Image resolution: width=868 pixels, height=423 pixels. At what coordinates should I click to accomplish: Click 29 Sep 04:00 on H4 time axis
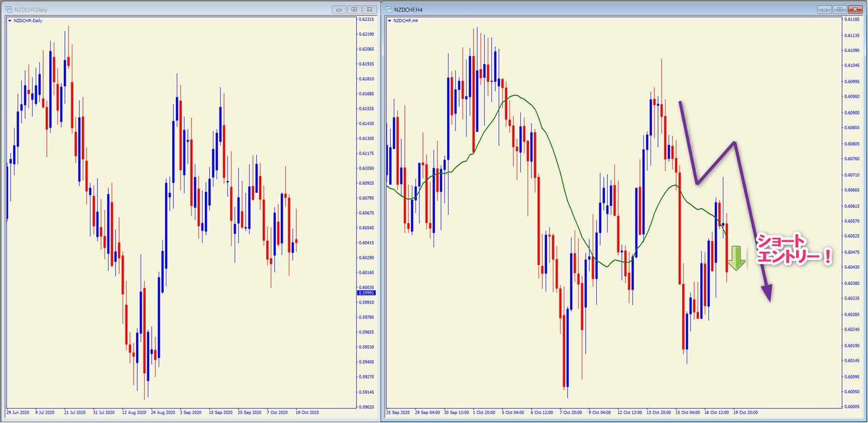(x=427, y=412)
